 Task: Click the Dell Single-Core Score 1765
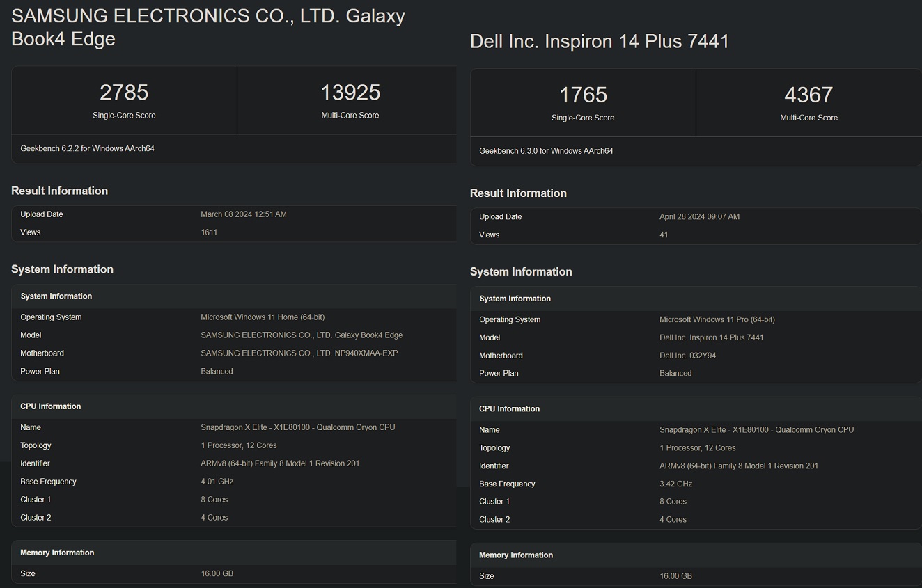click(x=582, y=95)
